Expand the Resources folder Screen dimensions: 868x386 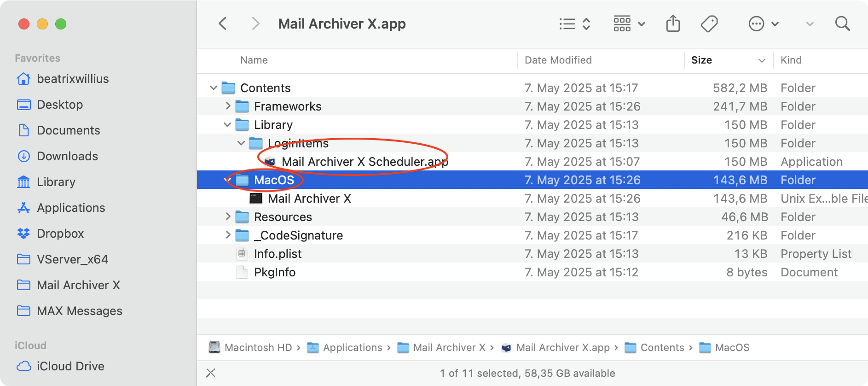click(227, 216)
